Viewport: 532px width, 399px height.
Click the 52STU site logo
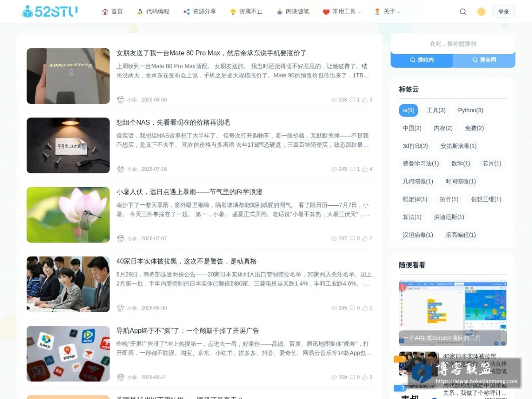click(x=50, y=12)
